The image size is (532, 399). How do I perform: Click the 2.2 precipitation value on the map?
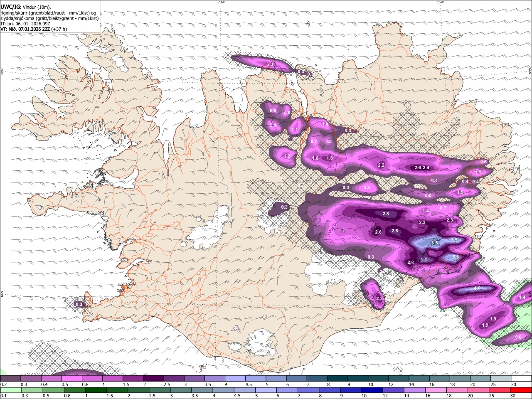pos(381,165)
